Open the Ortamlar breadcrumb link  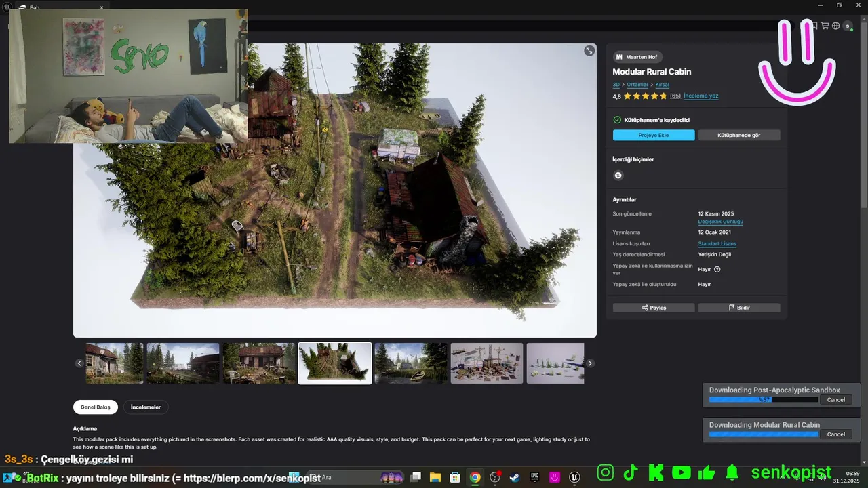coord(637,85)
